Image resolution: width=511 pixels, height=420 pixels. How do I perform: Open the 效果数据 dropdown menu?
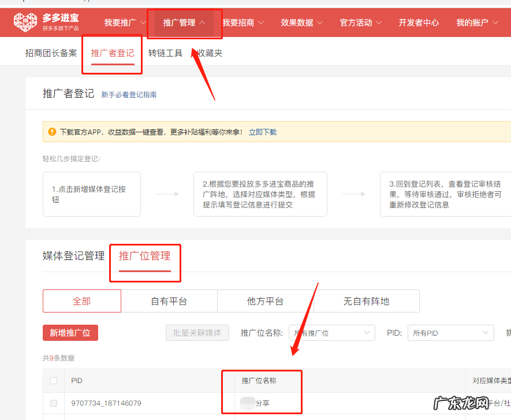[x=301, y=22]
